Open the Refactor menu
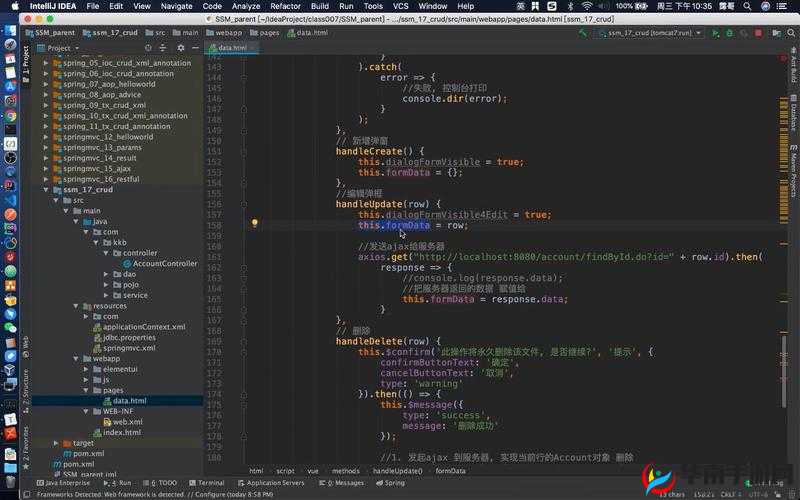Image resolution: width=800 pixels, height=500 pixels. click(285, 6)
